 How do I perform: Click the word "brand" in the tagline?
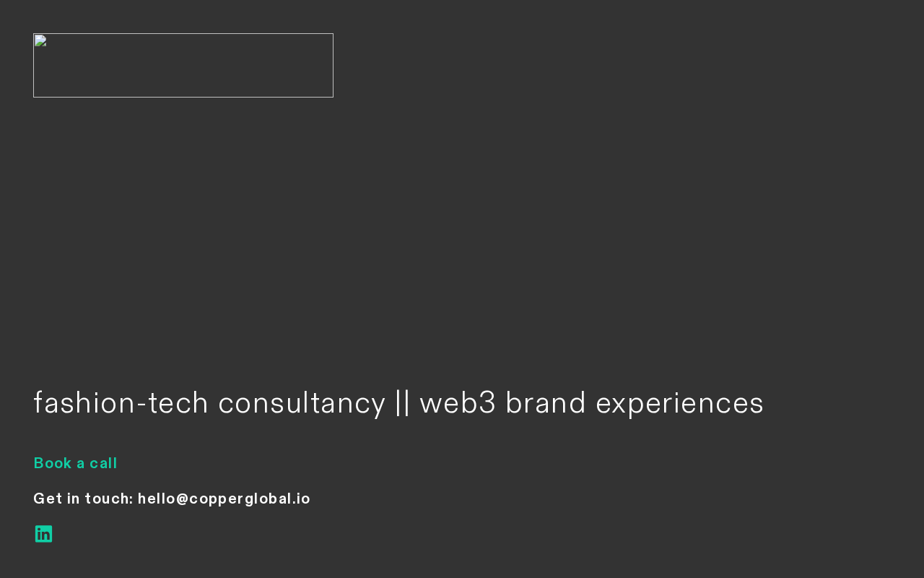point(546,403)
